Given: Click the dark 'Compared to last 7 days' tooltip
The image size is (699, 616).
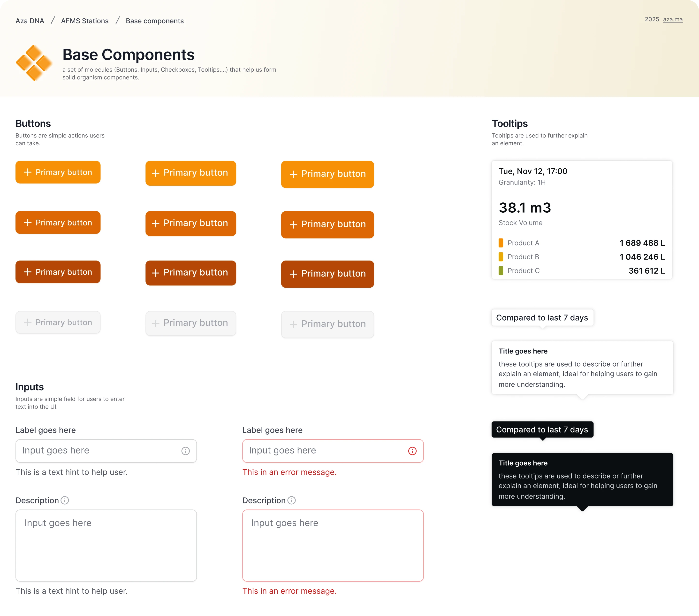Looking at the screenshot, I should 542,430.
